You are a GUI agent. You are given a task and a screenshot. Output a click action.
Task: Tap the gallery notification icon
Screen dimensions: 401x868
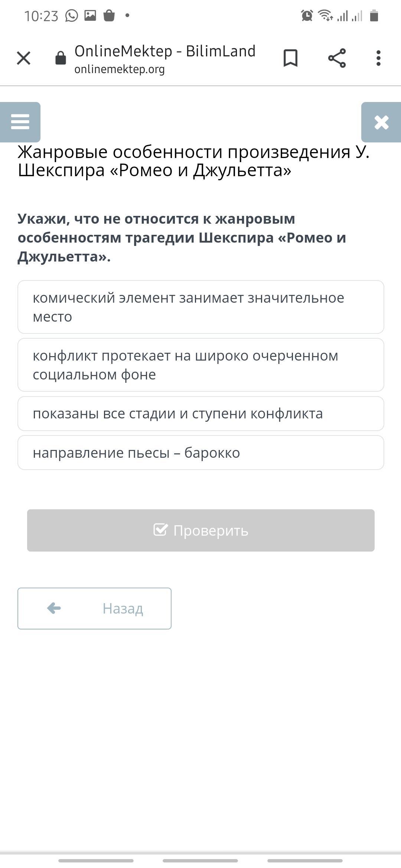pos(90,15)
